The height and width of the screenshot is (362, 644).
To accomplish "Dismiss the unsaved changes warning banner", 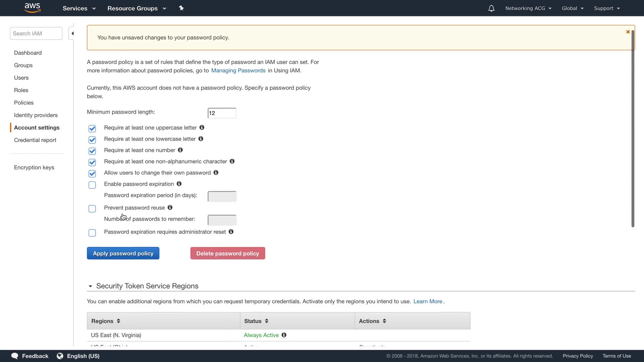I will click(x=628, y=32).
